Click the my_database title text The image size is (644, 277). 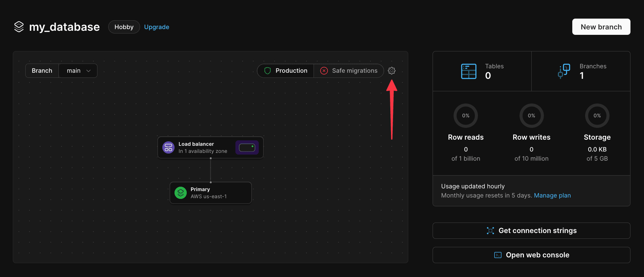(64, 27)
